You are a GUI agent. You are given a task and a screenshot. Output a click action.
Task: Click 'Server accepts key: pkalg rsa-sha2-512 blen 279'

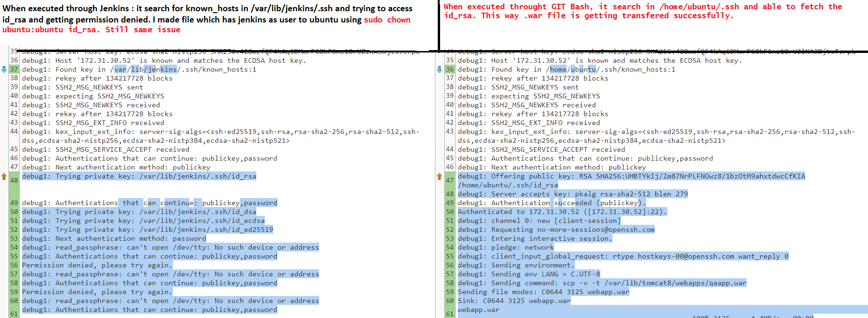(573, 194)
